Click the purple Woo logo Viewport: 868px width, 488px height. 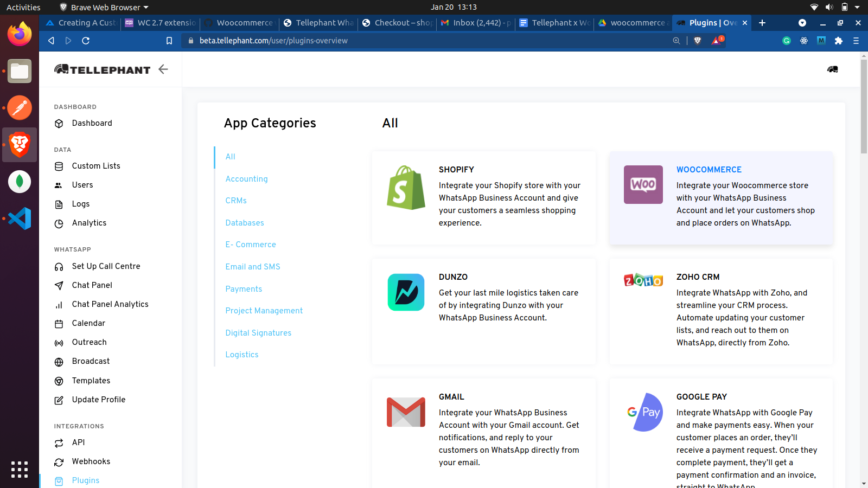click(643, 184)
